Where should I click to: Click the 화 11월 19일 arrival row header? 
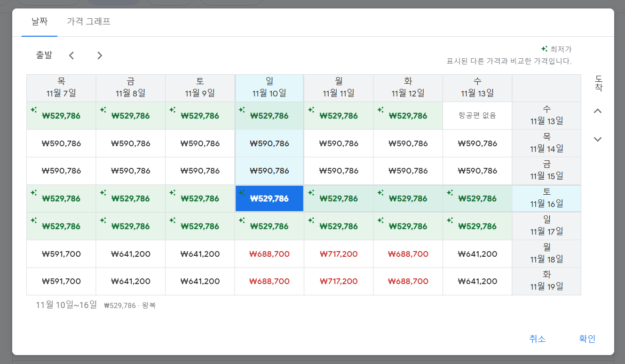click(x=546, y=281)
